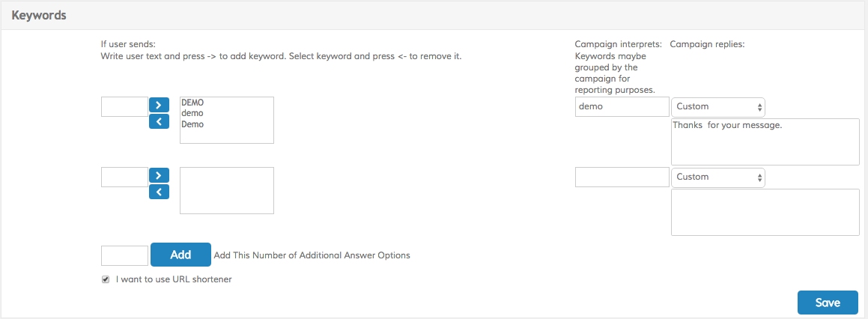The height and width of the screenshot is (319, 868).
Task: Click the campaign interprets field containing demo
Action: coord(622,107)
